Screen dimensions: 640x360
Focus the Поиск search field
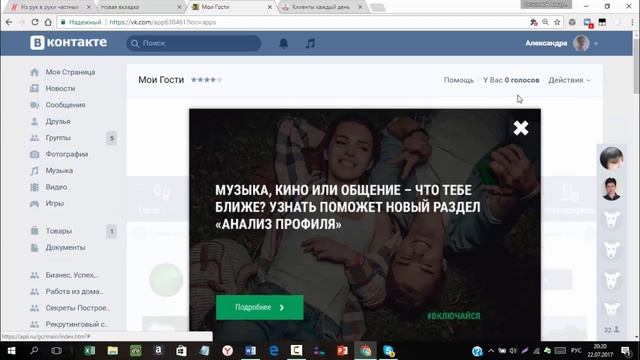194,43
